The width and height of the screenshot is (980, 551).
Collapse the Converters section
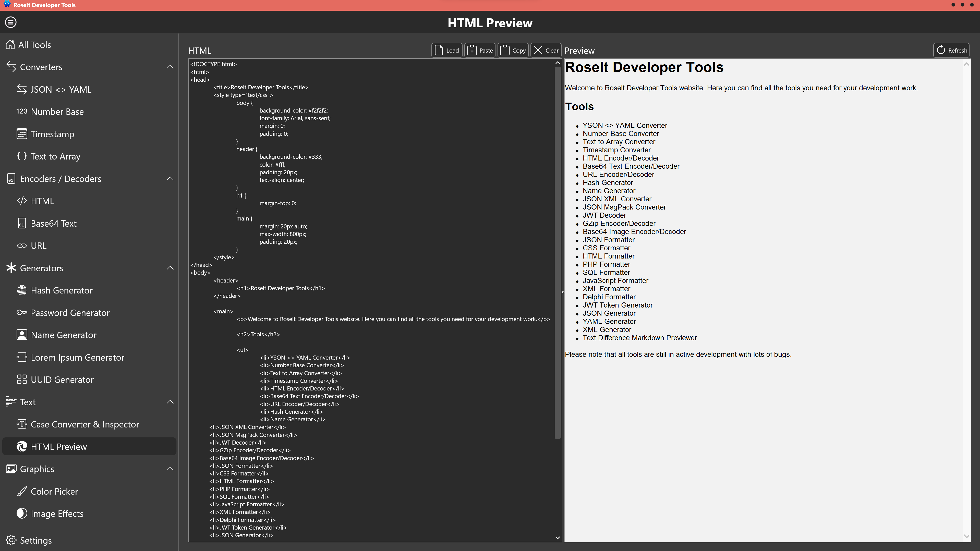(x=171, y=67)
